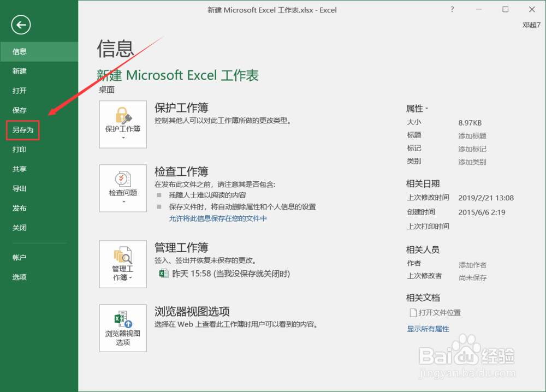The height and width of the screenshot is (392, 546).
Task: Click the 新建 Microsoft Excel 工作表 title
Action: pos(177,75)
